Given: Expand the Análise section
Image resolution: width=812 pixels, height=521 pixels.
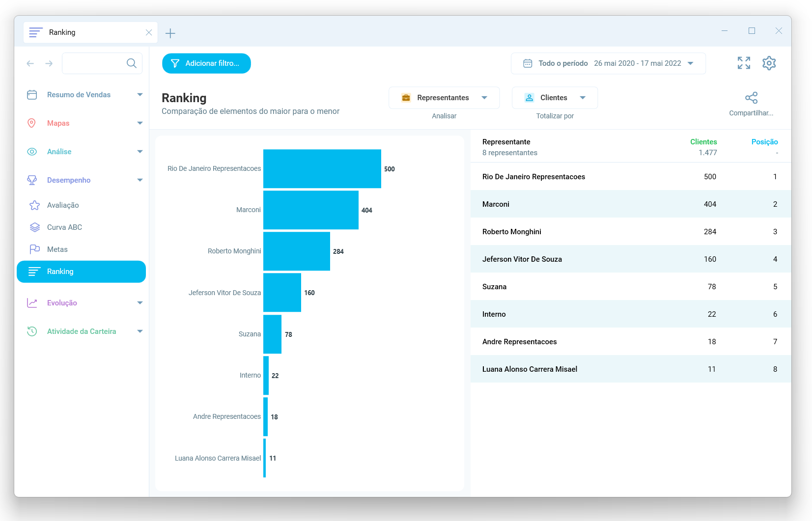Looking at the screenshot, I should (x=140, y=152).
